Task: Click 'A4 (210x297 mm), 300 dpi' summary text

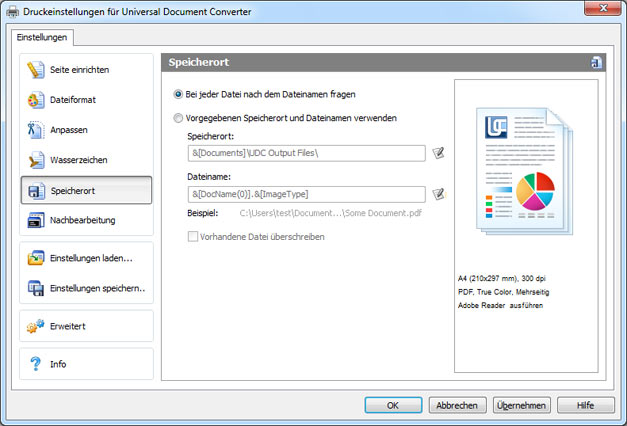Action: point(501,278)
